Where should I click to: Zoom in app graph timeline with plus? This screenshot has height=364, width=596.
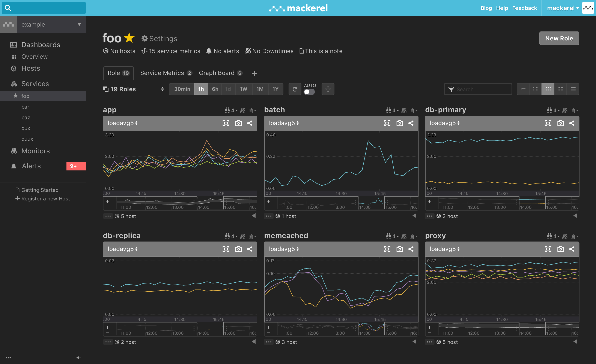[107, 201]
